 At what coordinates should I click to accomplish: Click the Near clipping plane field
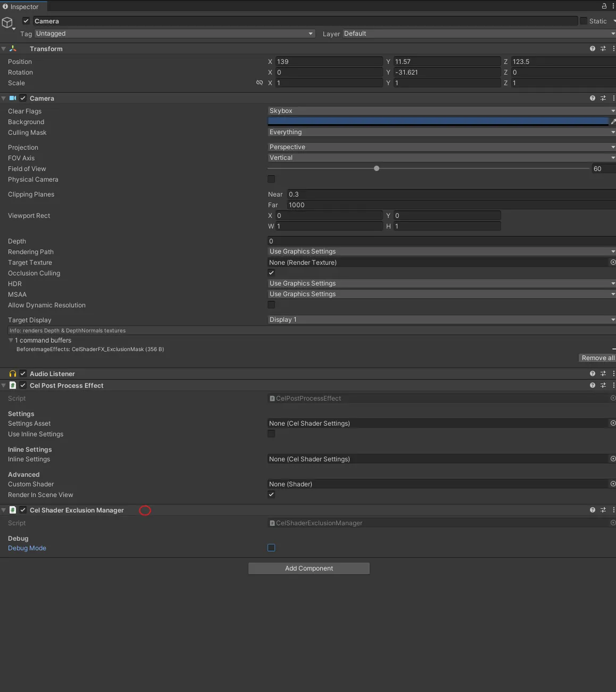pos(452,194)
